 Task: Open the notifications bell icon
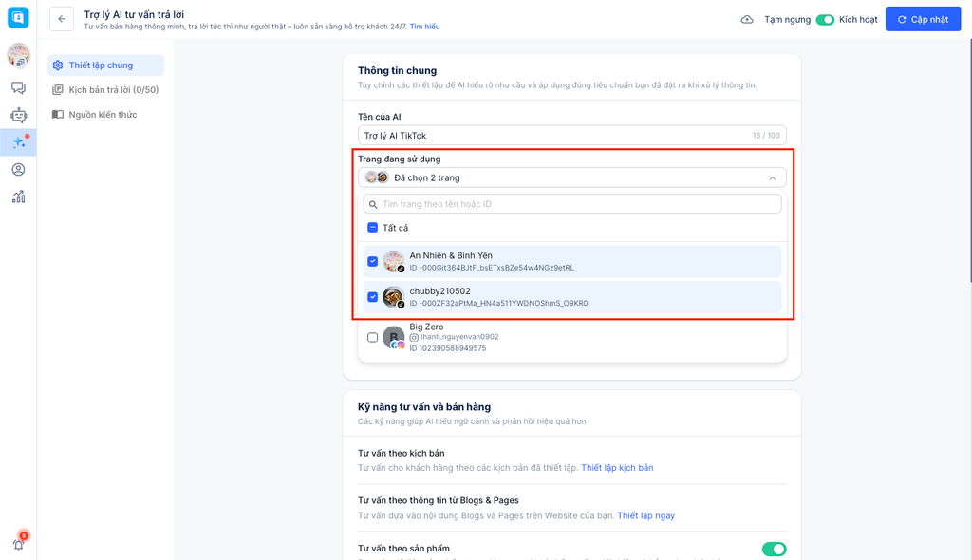(x=18, y=544)
